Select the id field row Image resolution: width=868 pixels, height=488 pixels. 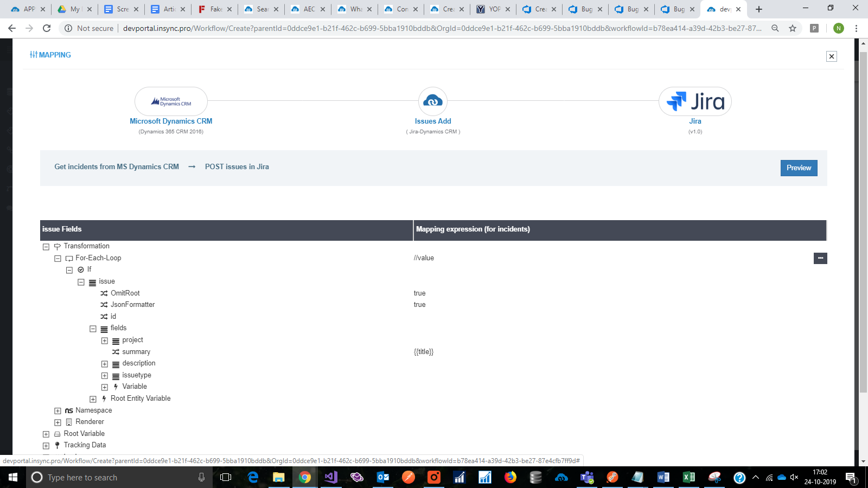pos(113,317)
